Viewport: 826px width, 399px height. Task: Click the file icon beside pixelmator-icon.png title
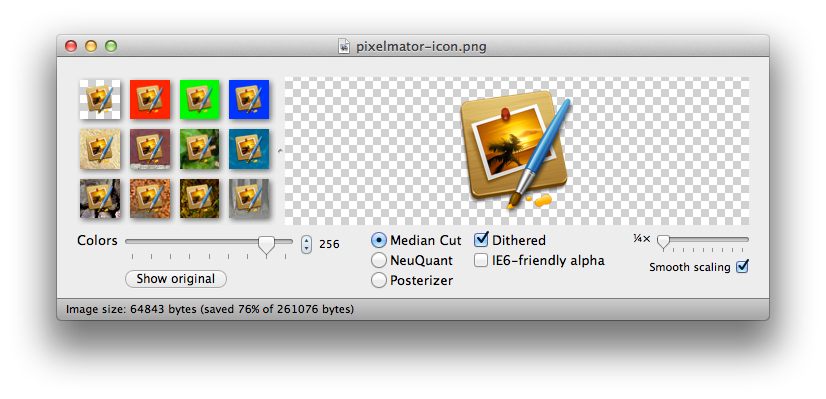pyautogui.click(x=344, y=46)
